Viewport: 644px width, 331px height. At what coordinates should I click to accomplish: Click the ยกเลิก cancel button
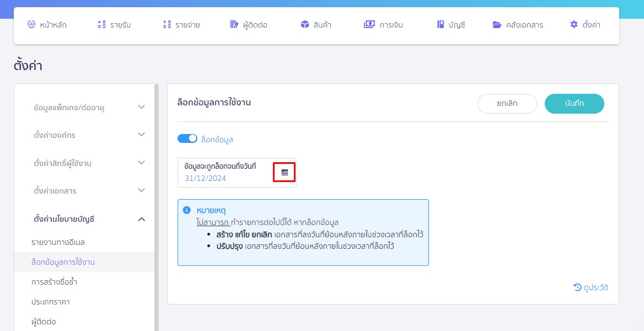pyautogui.click(x=507, y=104)
